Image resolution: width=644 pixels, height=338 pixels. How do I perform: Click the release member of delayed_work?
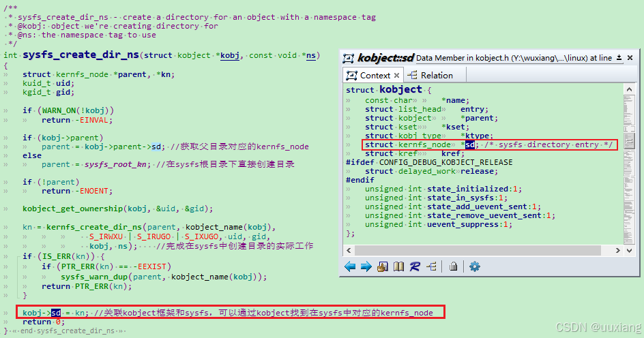click(478, 172)
